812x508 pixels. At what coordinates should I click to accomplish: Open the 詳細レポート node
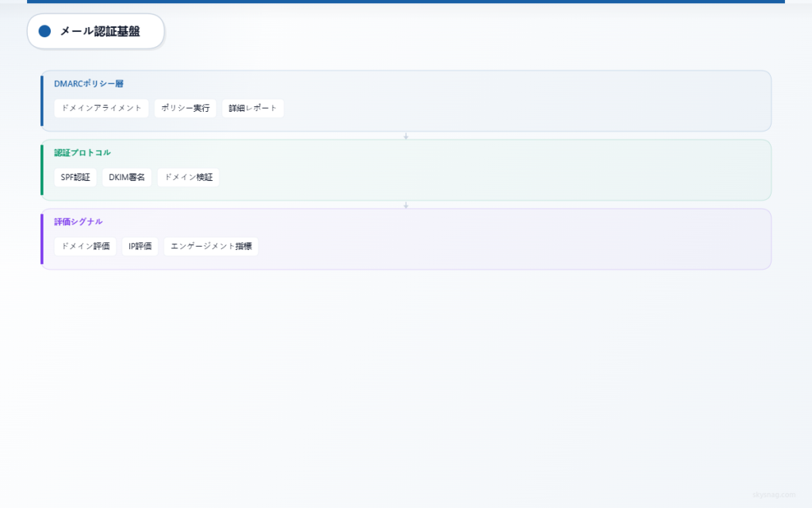pyautogui.click(x=252, y=108)
